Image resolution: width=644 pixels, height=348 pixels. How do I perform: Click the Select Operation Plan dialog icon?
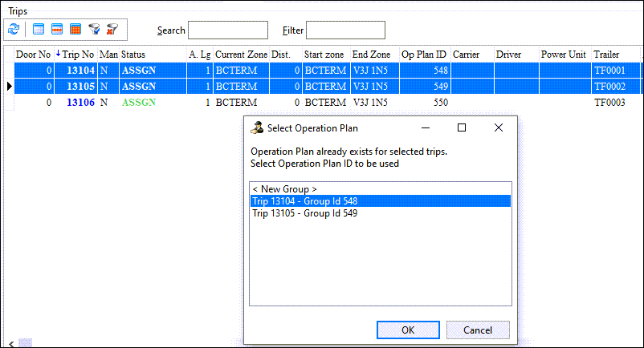(x=257, y=127)
